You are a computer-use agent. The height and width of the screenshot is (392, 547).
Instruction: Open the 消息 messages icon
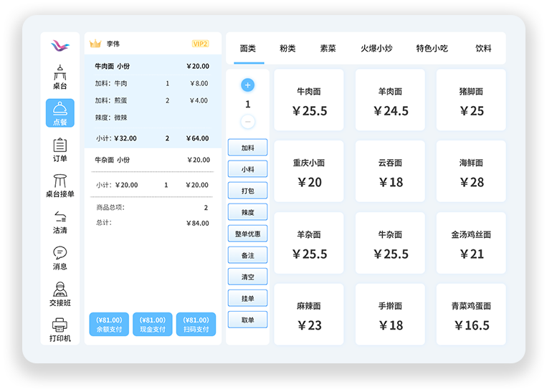[x=60, y=259]
